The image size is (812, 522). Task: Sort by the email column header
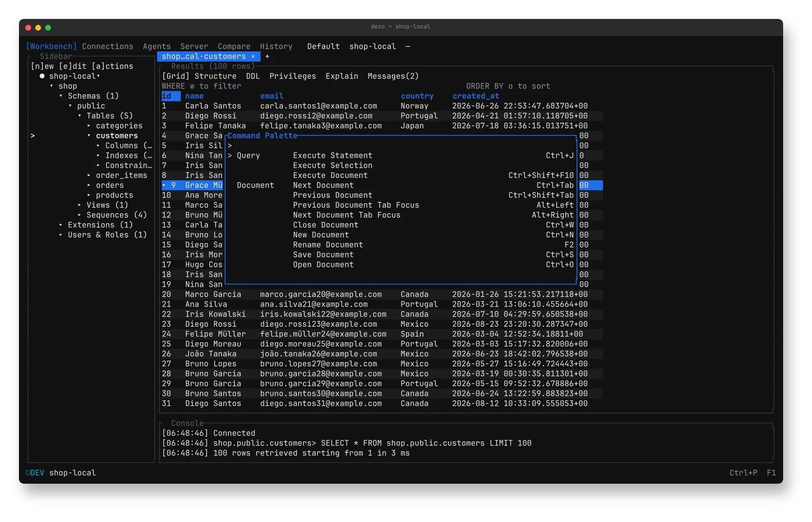(x=272, y=96)
